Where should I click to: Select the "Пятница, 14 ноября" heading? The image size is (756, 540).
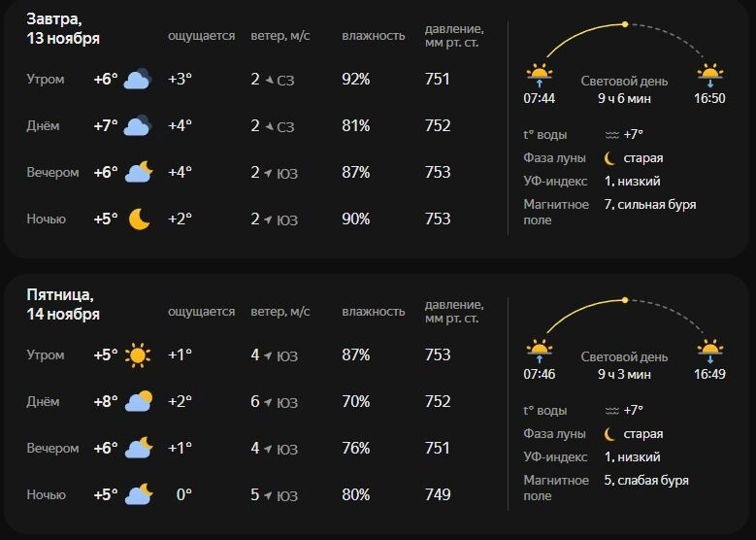pos(63,304)
